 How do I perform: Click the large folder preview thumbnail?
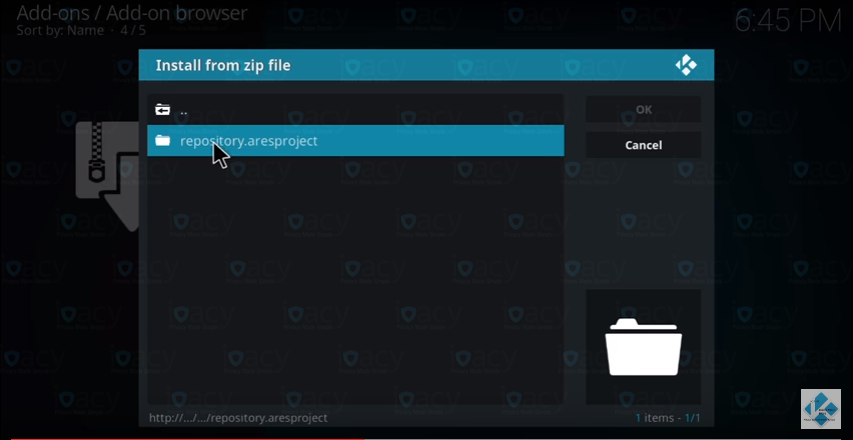(644, 347)
